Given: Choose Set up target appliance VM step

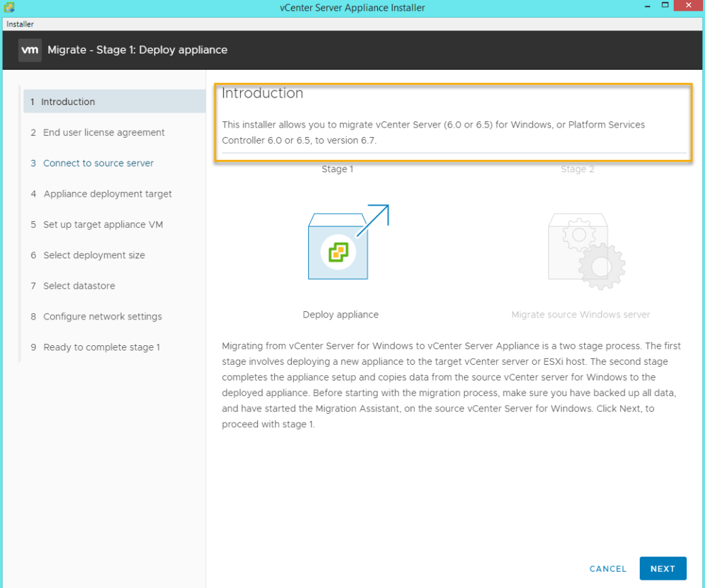Looking at the screenshot, I should pos(103,224).
